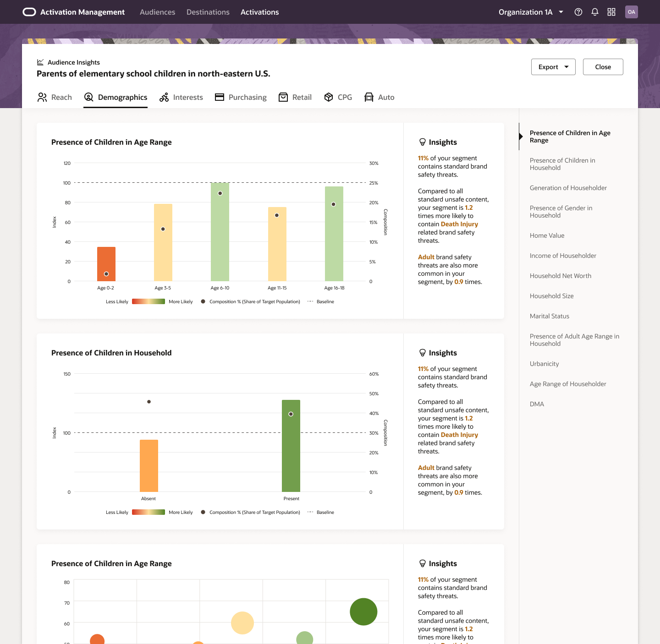Screen dimensions: 660x644
Task: Jump to Presence of Children in Household section
Action: coord(562,164)
